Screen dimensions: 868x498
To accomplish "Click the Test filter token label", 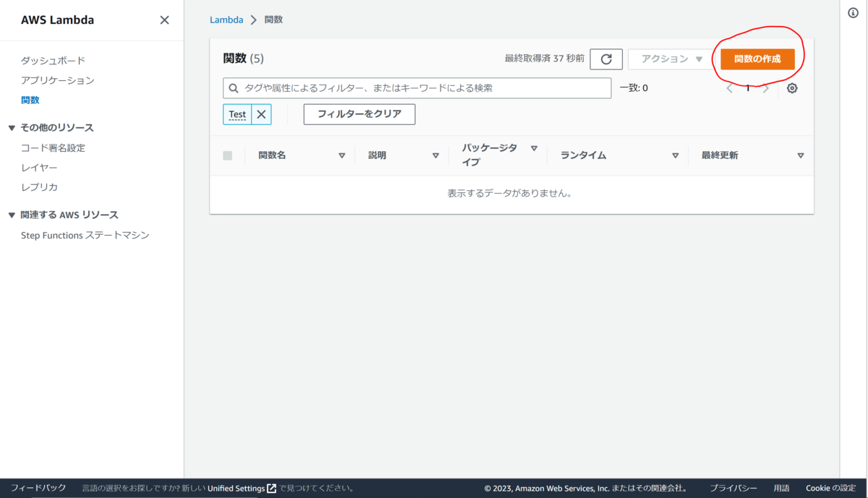I will pyautogui.click(x=237, y=114).
